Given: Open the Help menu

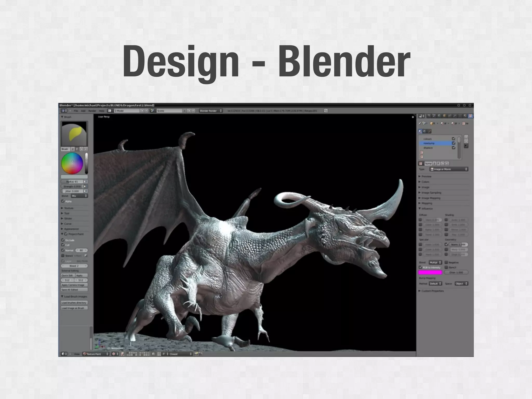Looking at the screenshot, I should pos(102,111).
